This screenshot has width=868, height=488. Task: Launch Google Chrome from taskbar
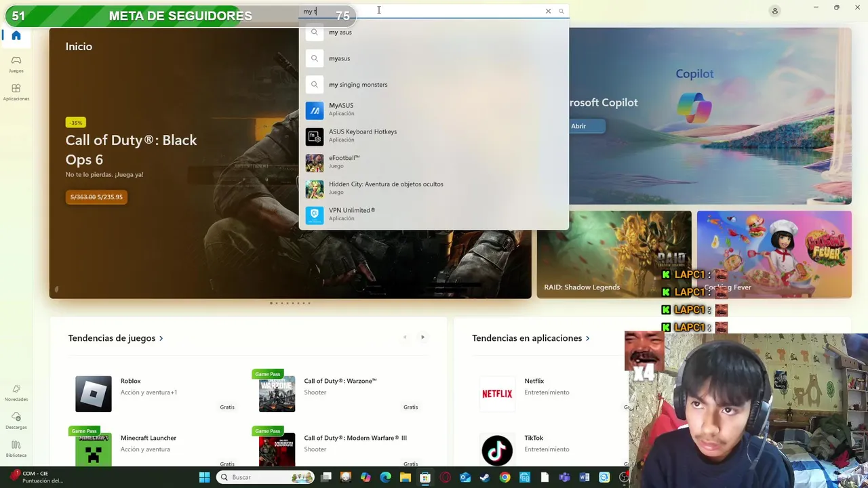[505, 477]
